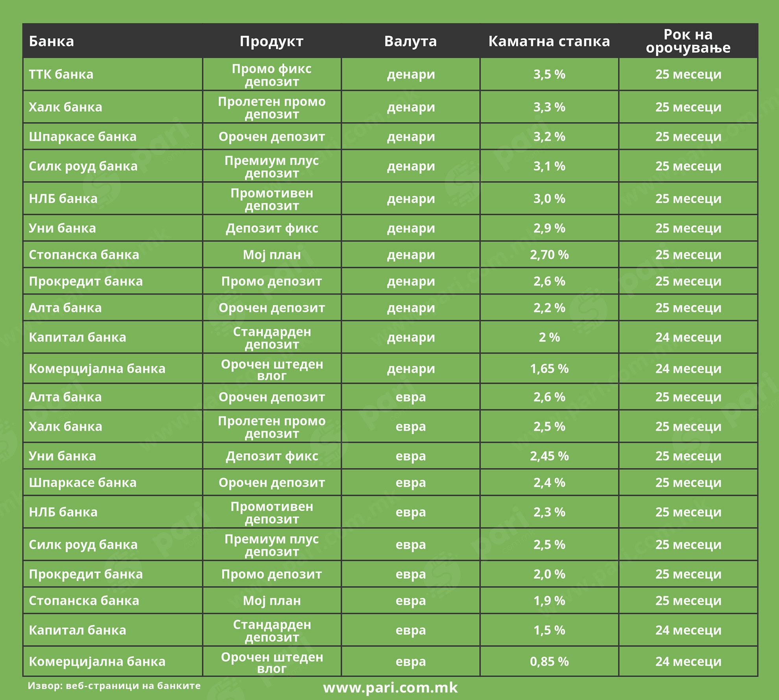
Task: Click the 1,9 % interest rate cell
Action: coord(549,601)
